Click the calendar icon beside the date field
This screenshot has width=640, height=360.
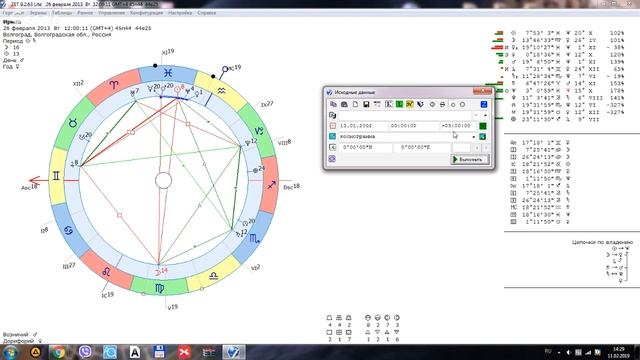pyautogui.click(x=332, y=126)
